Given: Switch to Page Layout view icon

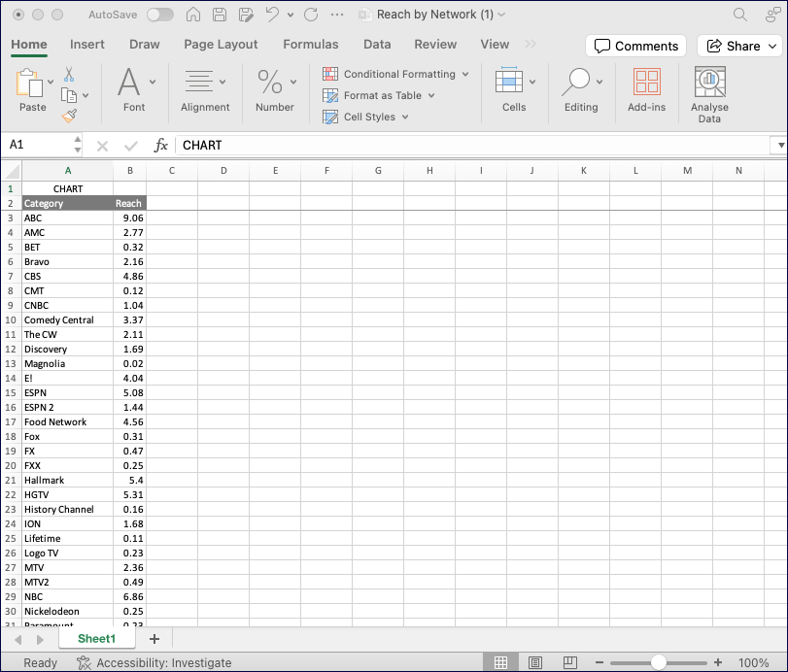Looking at the screenshot, I should [535, 662].
